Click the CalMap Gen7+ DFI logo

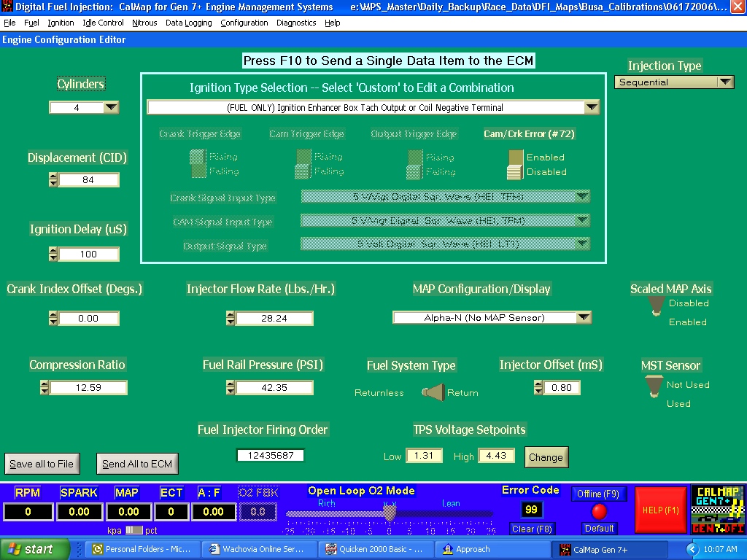(718, 510)
